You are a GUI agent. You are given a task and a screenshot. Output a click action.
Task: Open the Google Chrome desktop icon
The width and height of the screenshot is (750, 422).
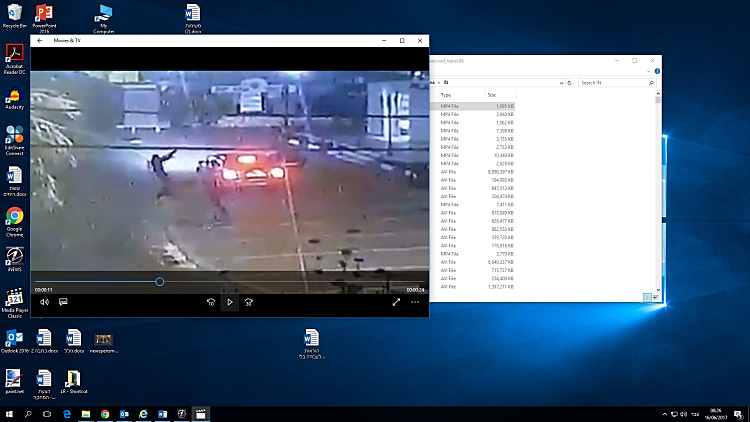coord(15,219)
